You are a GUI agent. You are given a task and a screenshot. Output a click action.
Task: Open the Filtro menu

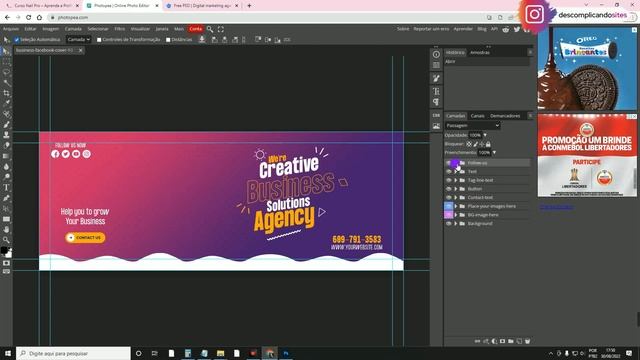pyautogui.click(x=120, y=29)
